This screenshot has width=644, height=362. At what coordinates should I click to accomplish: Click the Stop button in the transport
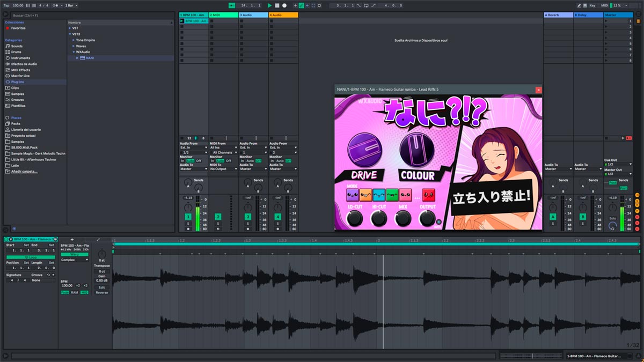(277, 5)
